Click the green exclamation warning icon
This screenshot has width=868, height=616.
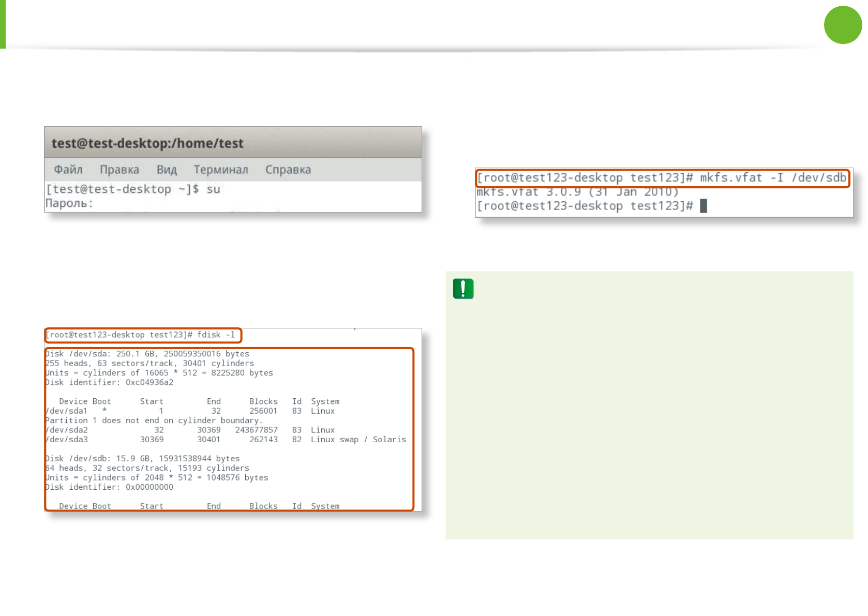(x=463, y=289)
